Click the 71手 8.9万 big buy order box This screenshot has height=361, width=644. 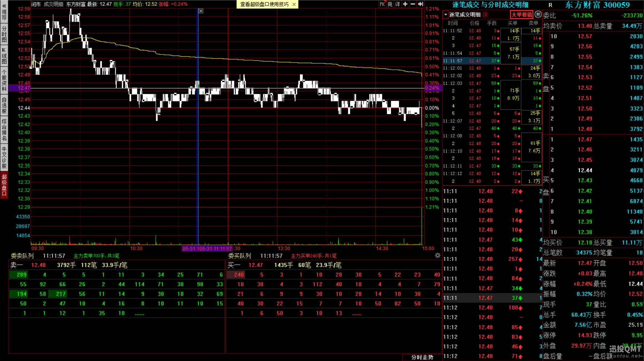[x=511, y=94]
